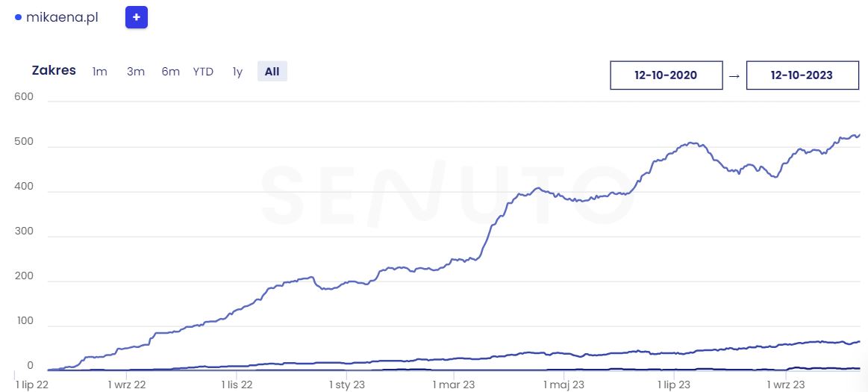The image size is (868, 392).
Task: Choose the YTD range
Action: pos(203,72)
